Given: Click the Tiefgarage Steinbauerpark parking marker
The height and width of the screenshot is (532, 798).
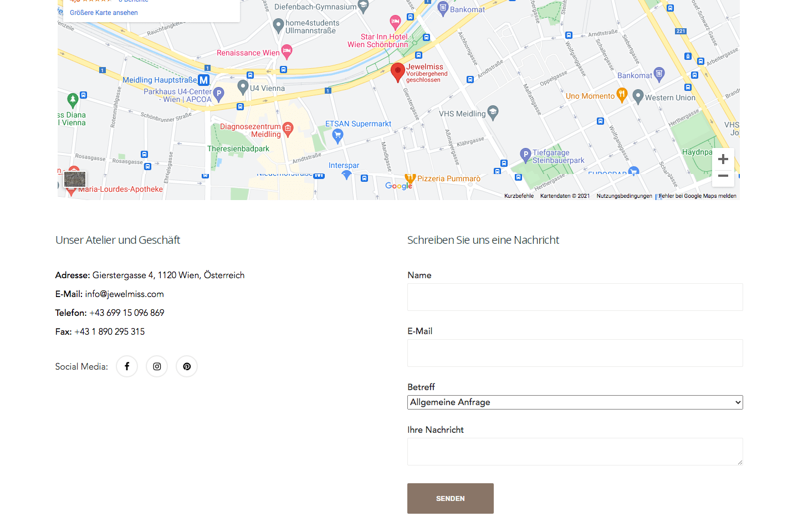Looking at the screenshot, I should click(x=525, y=155).
